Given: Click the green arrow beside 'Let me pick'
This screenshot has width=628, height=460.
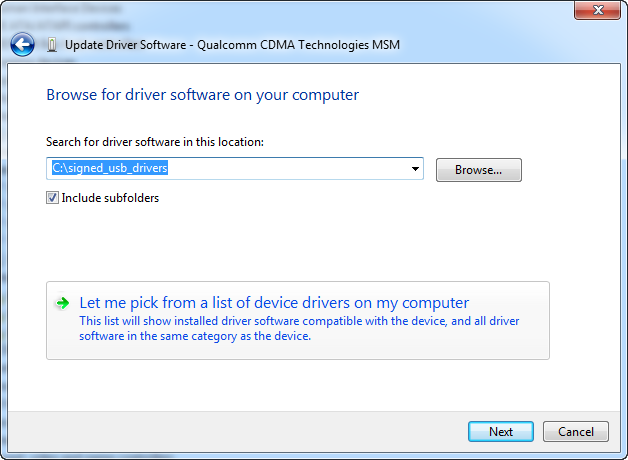Looking at the screenshot, I should tap(62, 303).
